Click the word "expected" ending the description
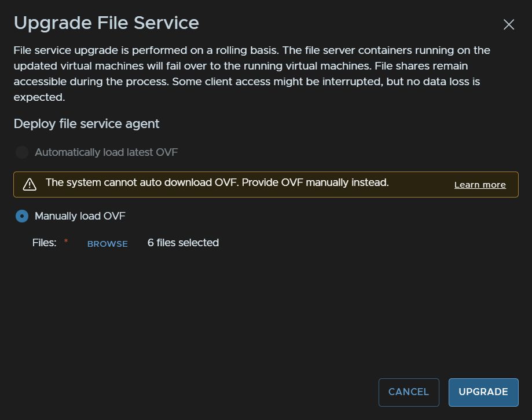The image size is (532, 420). tap(38, 97)
